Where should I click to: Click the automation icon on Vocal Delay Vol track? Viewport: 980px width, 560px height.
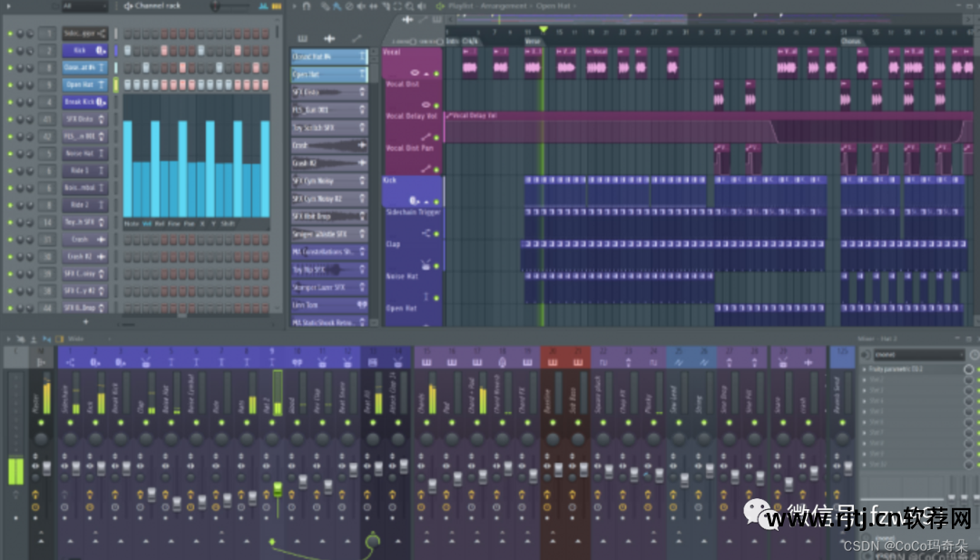tap(425, 137)
